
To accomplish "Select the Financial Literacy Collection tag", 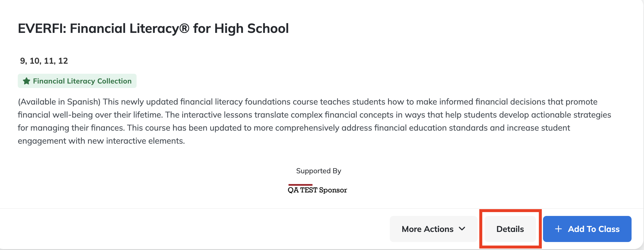I will point(77,81).
